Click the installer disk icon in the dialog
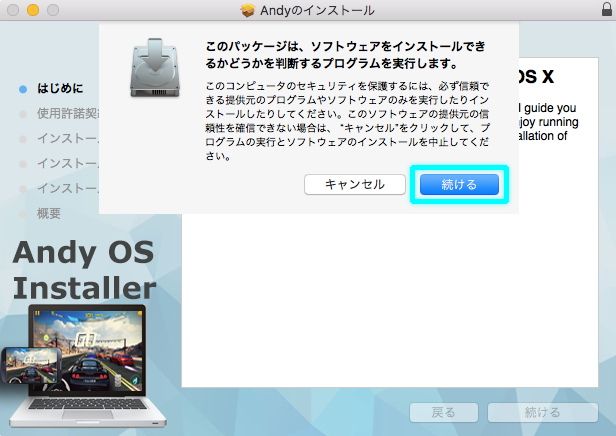This screenshot has height=436, width=616. pos(155,68)
